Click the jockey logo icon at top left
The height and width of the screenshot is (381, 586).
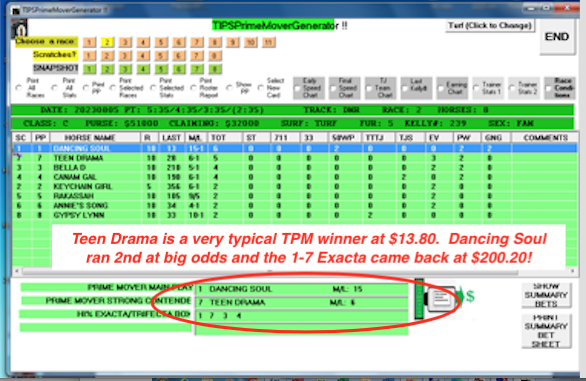19,28
